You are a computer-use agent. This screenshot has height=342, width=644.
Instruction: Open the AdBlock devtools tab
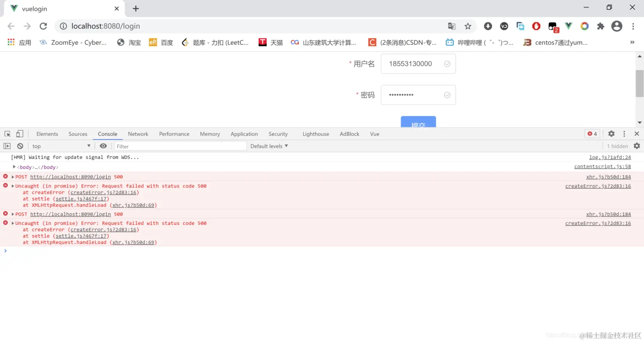point(350,134)
